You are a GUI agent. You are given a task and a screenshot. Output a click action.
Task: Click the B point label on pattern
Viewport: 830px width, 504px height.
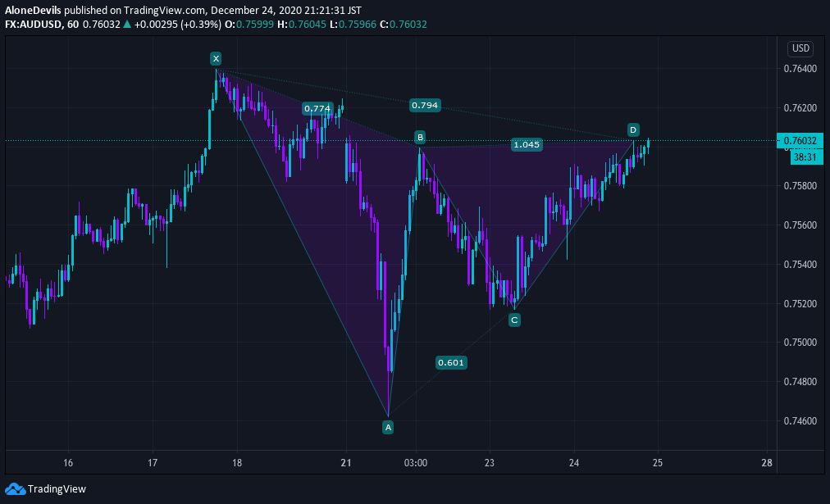pyautogui.click(x=420, y=138)
